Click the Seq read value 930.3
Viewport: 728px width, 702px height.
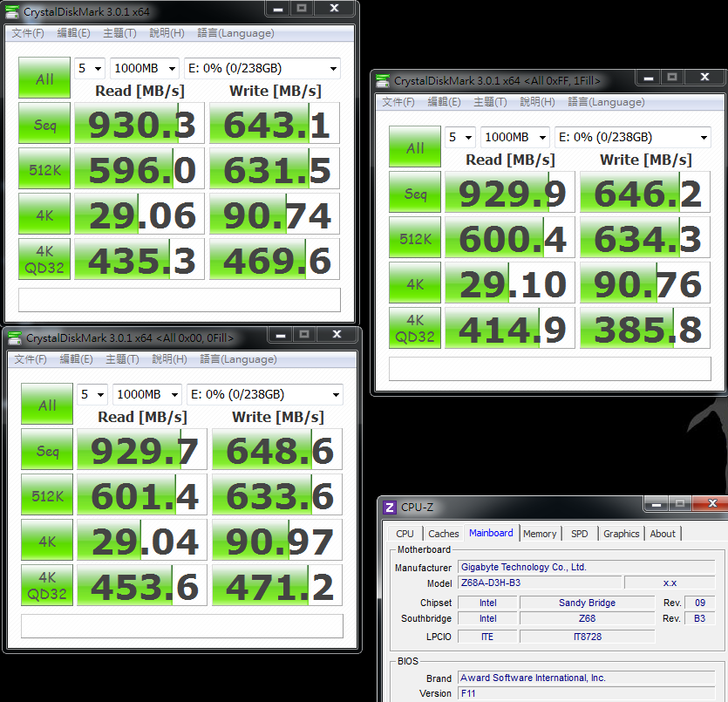139,123
